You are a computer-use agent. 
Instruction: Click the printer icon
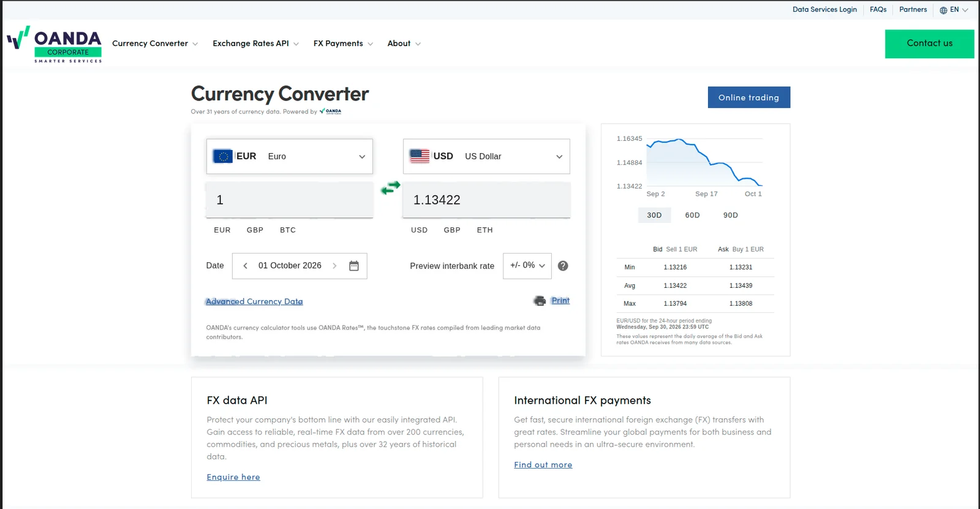[540, 301]
